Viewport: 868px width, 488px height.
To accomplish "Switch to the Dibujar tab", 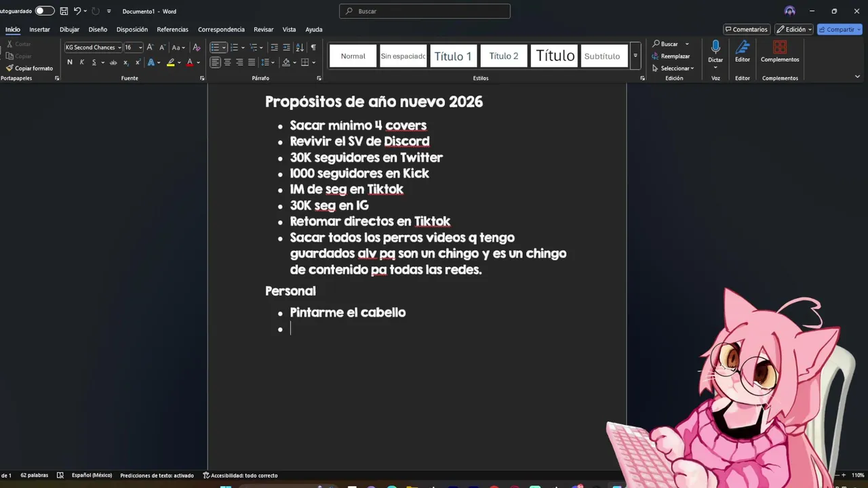I will click(69, 29).
